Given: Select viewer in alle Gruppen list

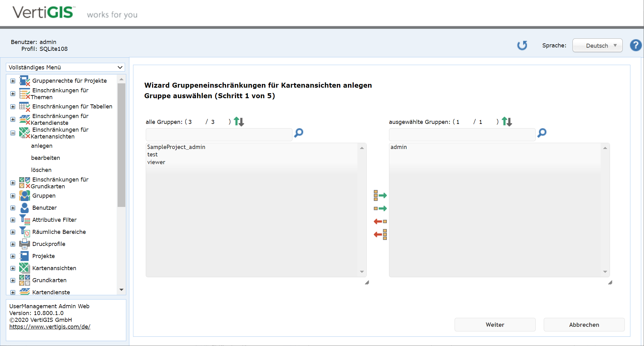Looking at the screenshot, I should 156,162.
